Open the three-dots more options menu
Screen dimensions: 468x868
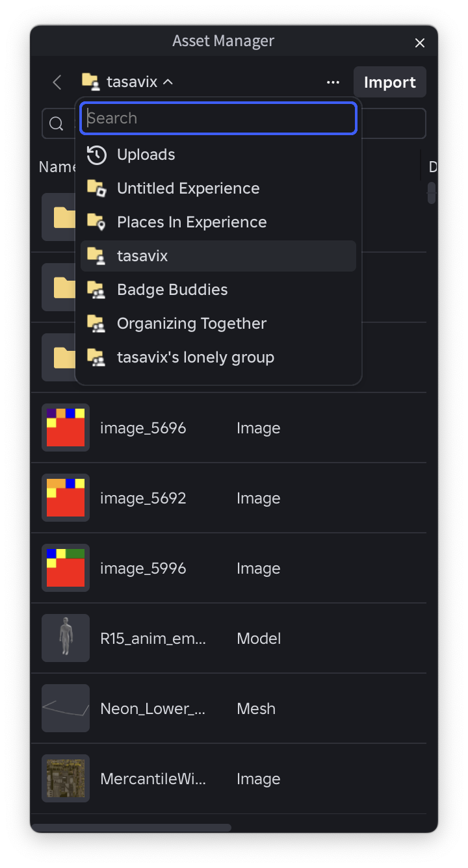pyautogui.click(x=333, y=83)
